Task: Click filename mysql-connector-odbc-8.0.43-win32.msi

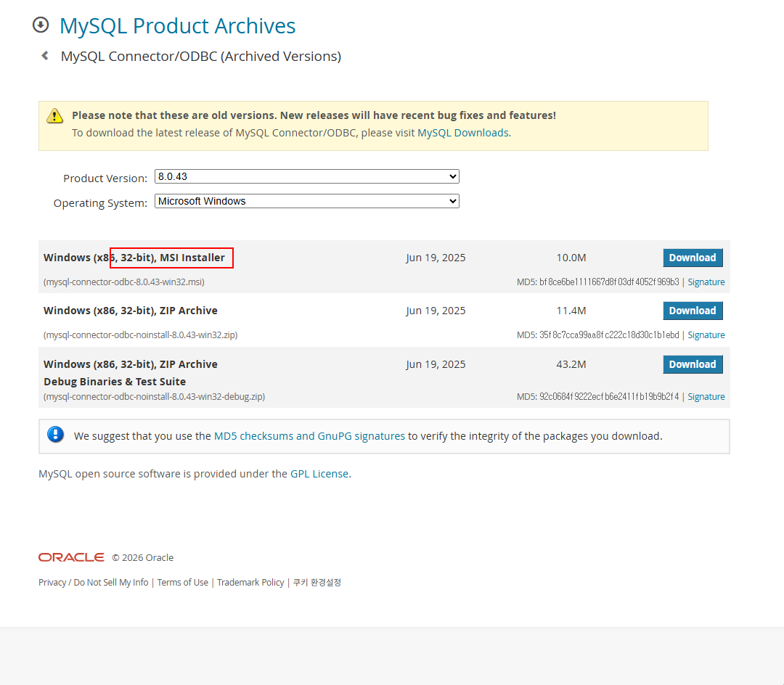Action: [x=124, y=282]
